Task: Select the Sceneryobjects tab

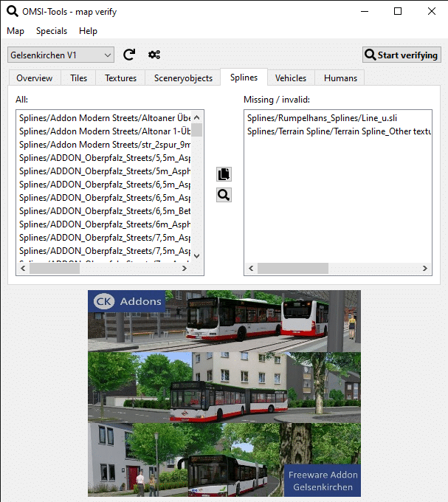Action: [183, 78]
